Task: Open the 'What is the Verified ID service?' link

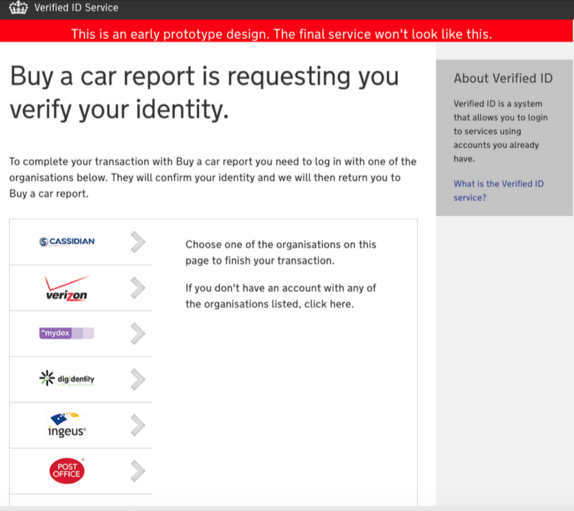Action: pyautogui.click(x=499, y=190)
